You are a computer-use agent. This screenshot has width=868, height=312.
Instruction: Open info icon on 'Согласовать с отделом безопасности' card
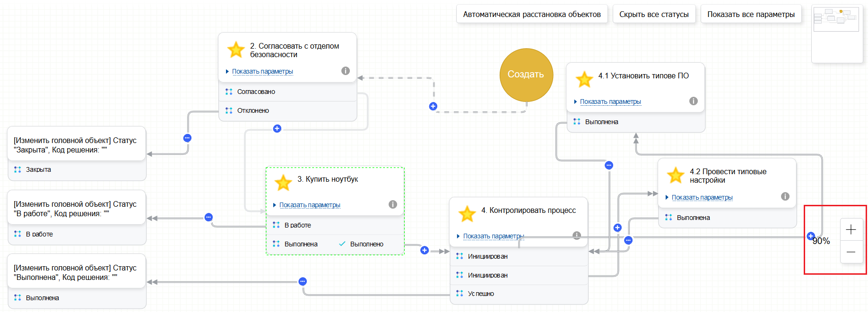tap(346, 71)
